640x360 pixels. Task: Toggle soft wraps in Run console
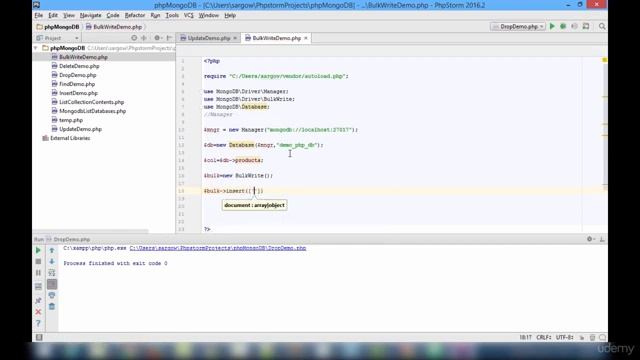(x=52, y=273)
